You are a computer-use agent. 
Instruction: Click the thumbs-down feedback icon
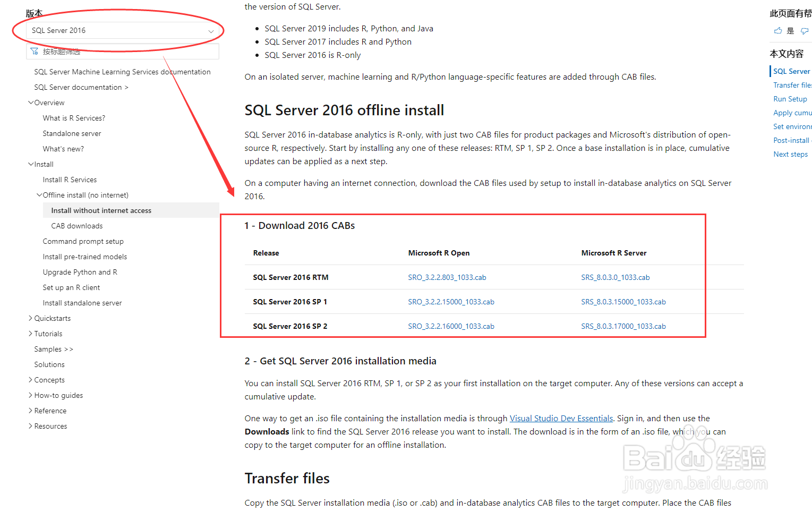point(805,31)
